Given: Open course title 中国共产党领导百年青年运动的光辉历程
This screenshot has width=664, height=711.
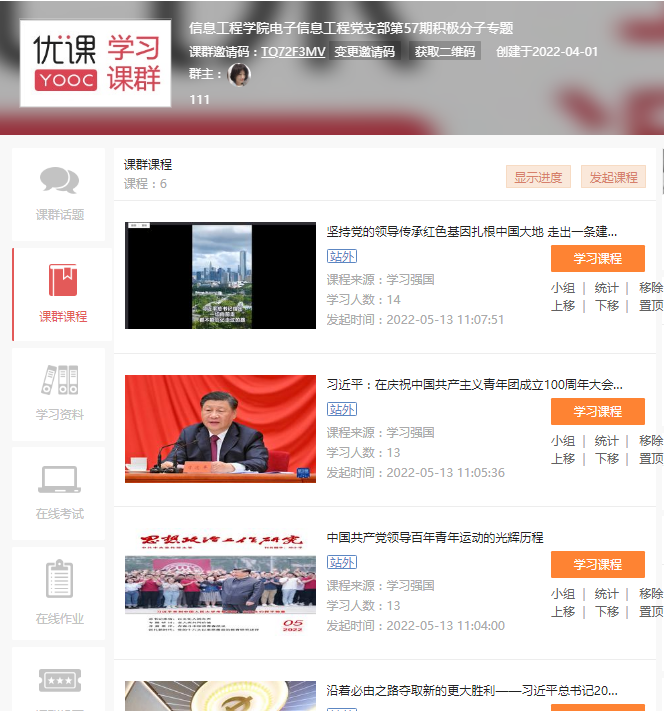Looking at the screenshot, I should (x=435, y=537).
